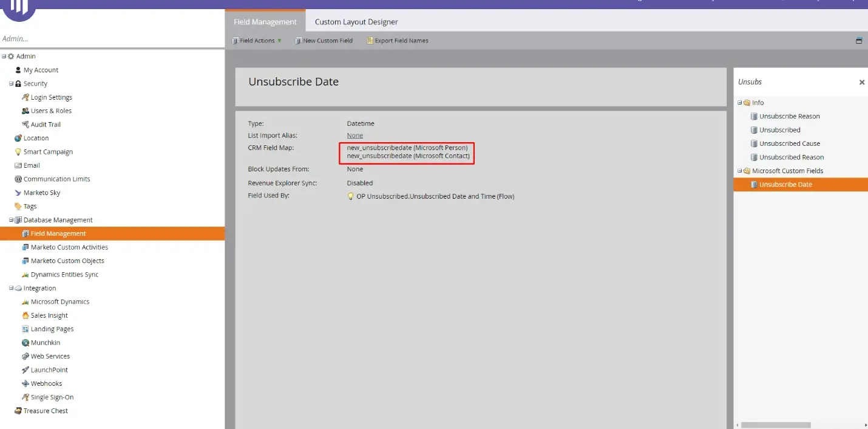This screenshot has height=429, width=868.
Task: Click the window restore icon in toolbar
Action: tap(859, 41)
